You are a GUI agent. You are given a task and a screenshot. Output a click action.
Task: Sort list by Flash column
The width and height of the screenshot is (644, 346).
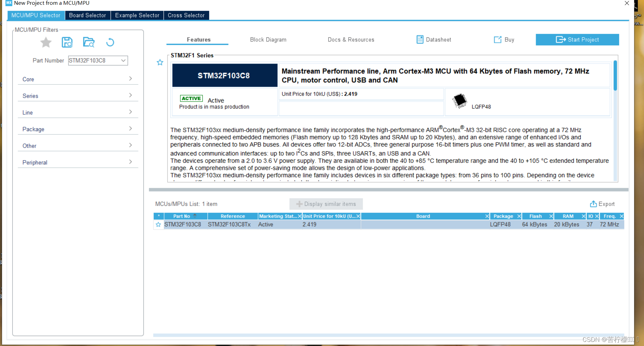coord(535,216)
